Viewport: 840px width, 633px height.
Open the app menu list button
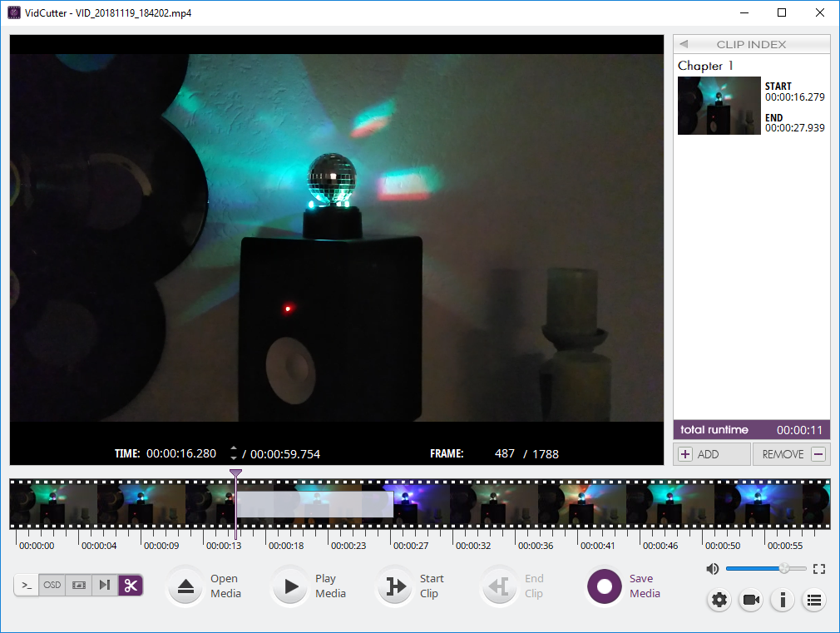click(814, 600)
